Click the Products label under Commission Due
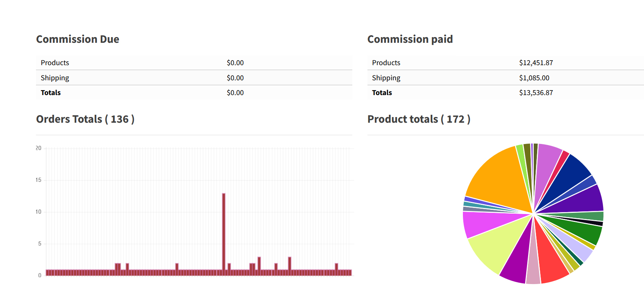This screenshot has width=644, height=303. point(55,63)
